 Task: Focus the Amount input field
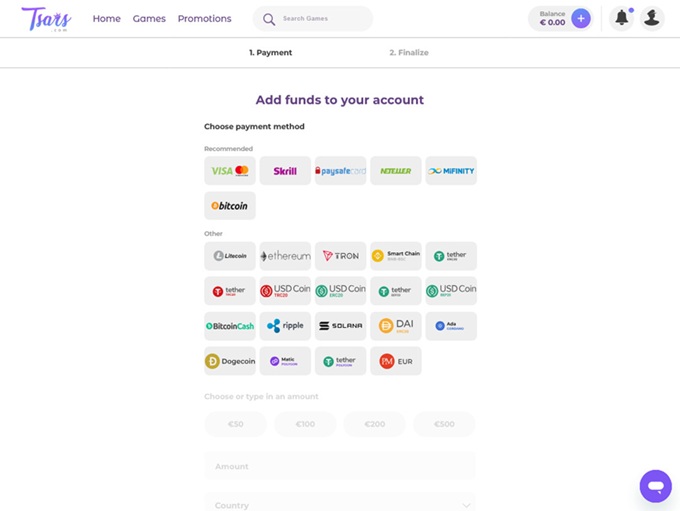pos(340,466)
